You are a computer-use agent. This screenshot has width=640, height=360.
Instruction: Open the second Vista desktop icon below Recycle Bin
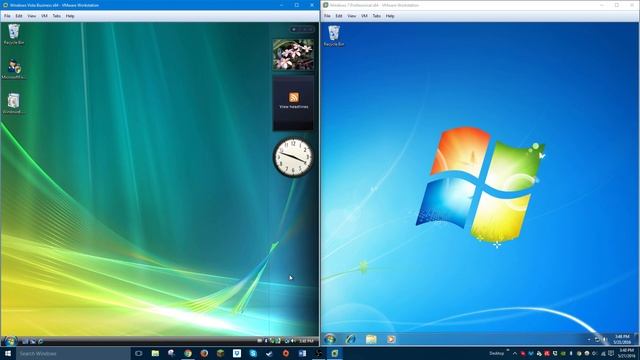[14, 69]
